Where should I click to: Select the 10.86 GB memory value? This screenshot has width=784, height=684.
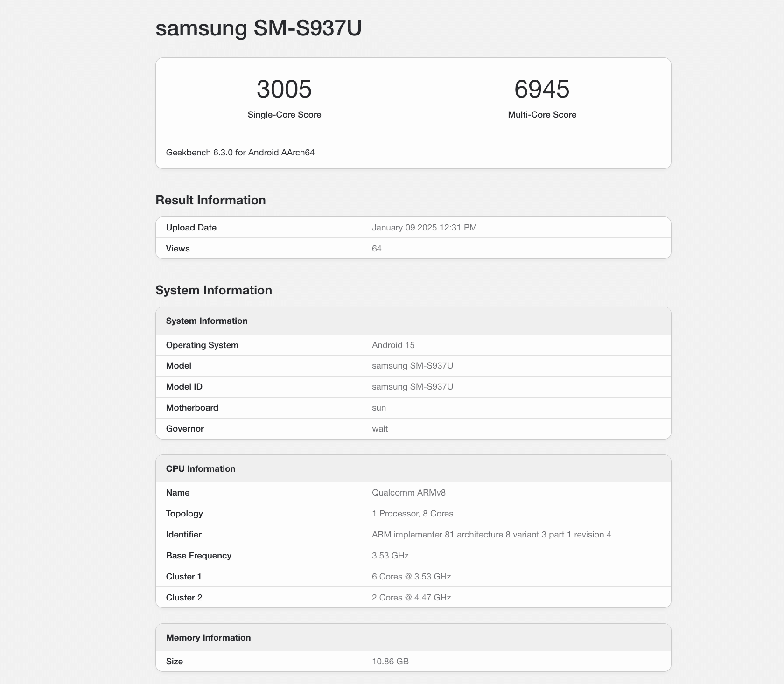coord(390,662)
